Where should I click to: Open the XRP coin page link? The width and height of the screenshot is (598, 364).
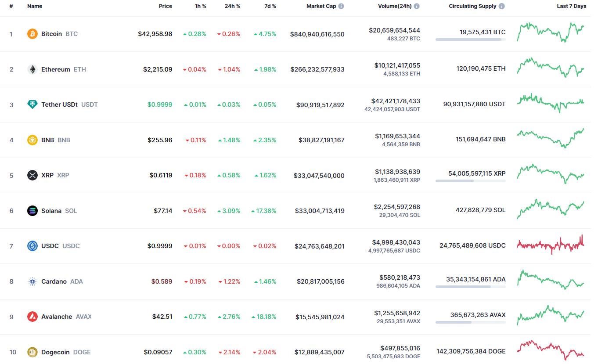47,175
